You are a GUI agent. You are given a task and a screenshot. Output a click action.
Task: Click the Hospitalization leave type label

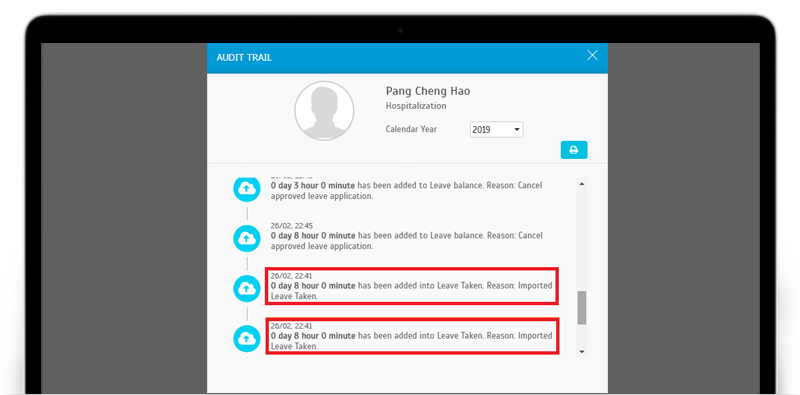point(416,106)
